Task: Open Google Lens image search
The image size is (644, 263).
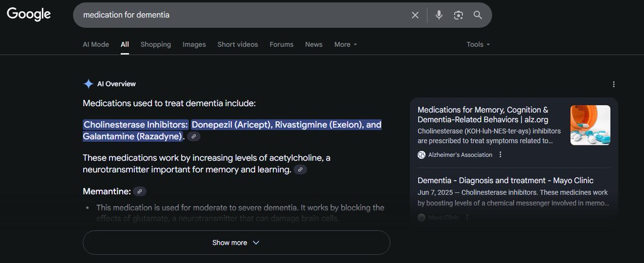Action: click(x=458, y=15)
